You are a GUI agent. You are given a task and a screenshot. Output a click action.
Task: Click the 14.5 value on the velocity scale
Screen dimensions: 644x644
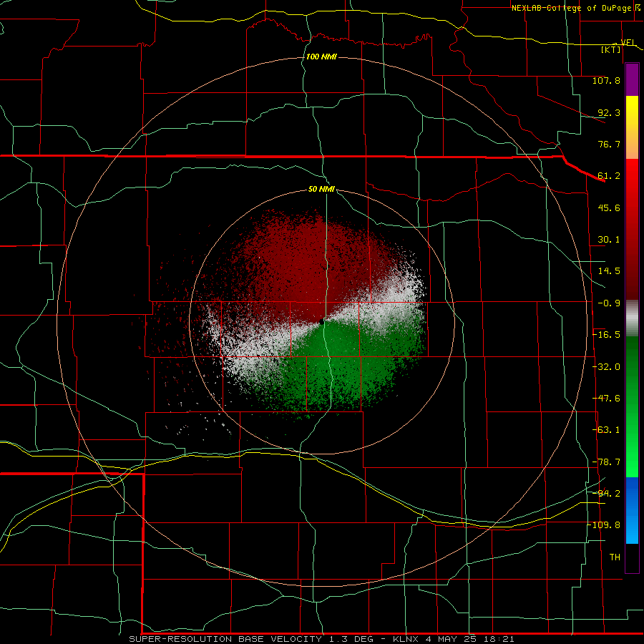(x=609, y=271)
